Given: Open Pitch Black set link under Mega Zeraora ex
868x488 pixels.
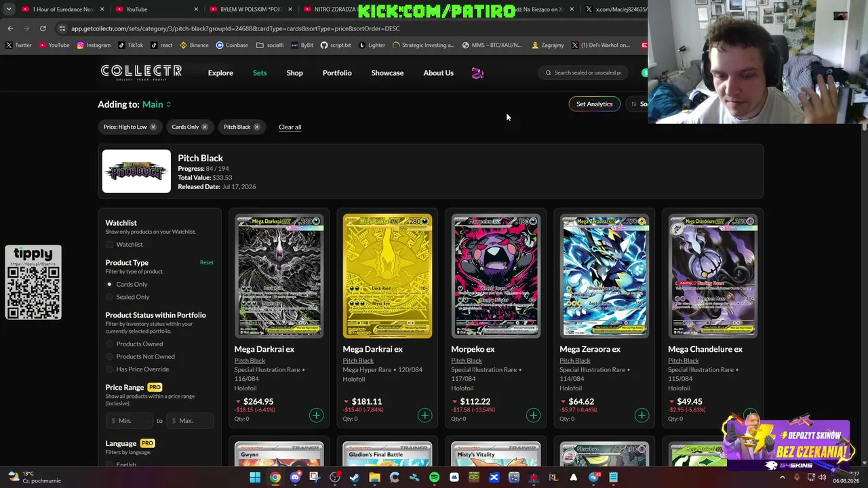Looking at the screenshot, I should coord(575,361).
